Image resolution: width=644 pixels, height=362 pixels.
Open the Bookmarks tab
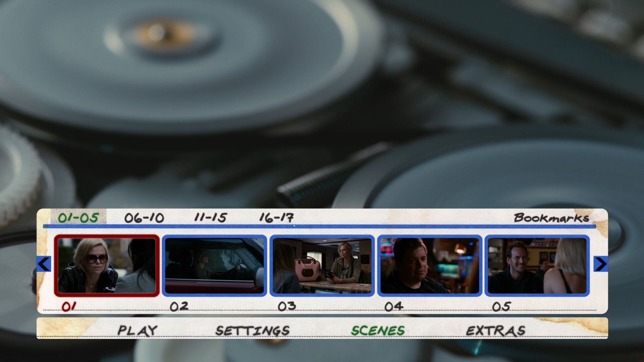coord(551,218)
